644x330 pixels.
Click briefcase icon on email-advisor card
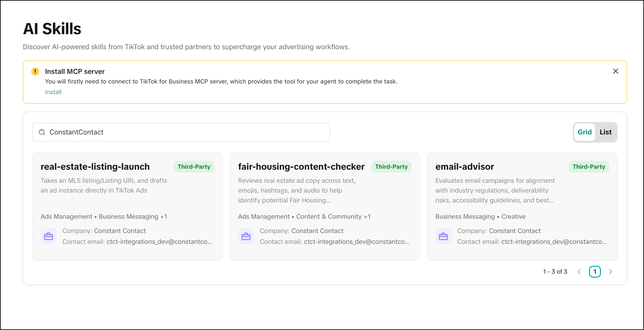[x=443, y=236]
